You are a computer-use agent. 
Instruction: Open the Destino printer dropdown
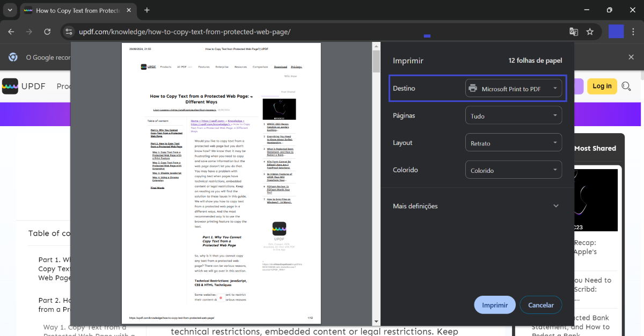pyautogui.click(x=514, y=89)
